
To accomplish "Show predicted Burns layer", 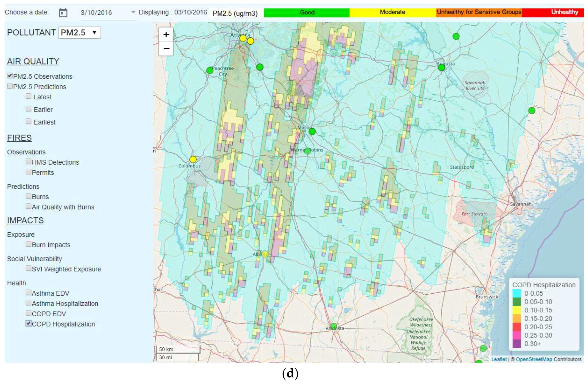I will point(29,196).
